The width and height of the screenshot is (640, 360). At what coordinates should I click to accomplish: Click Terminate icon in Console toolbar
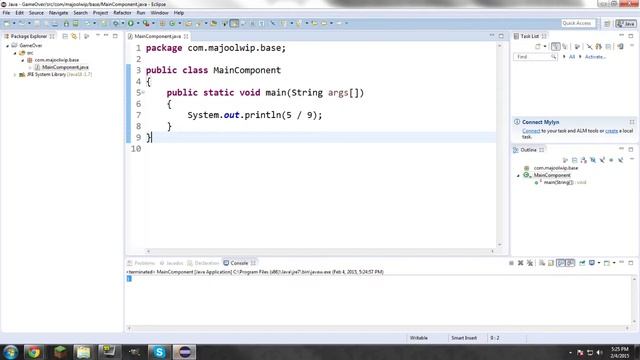coord(511,263)
